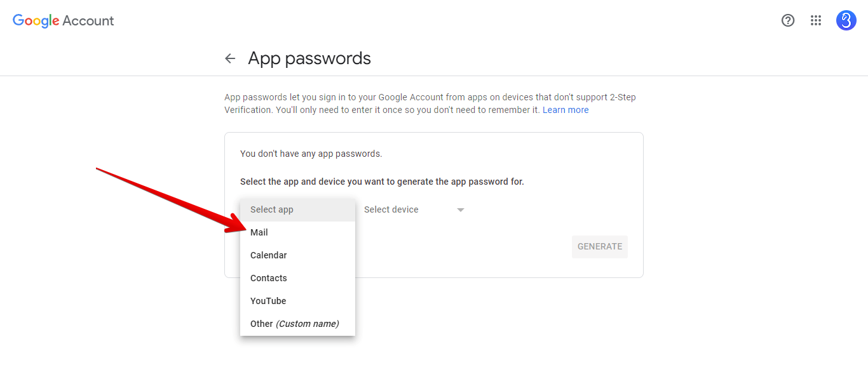Click the "You don't have any app passwords" text
The image size is (868, 365).
(x=311, y=154)
